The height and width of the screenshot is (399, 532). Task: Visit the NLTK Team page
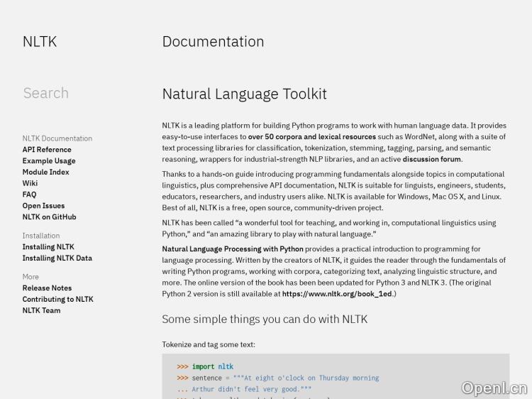click(x=41, y=310)
